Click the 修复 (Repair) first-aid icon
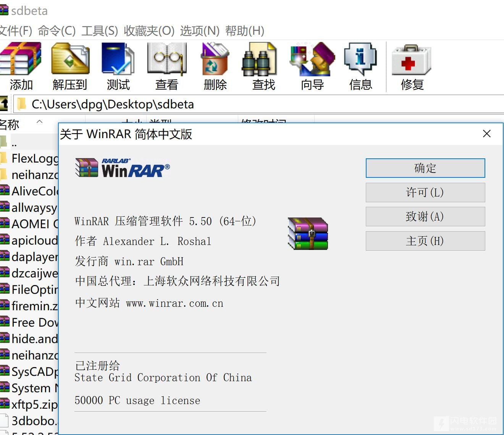The image size is (504, 435). tap(412, 60)
